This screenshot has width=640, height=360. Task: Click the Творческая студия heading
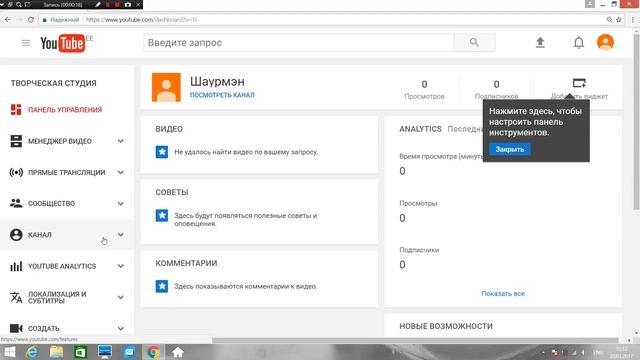click(x=53, y=83)
